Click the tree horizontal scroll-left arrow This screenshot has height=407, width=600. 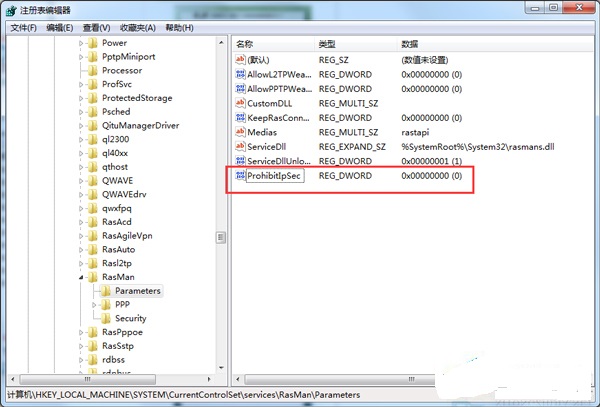13,379
